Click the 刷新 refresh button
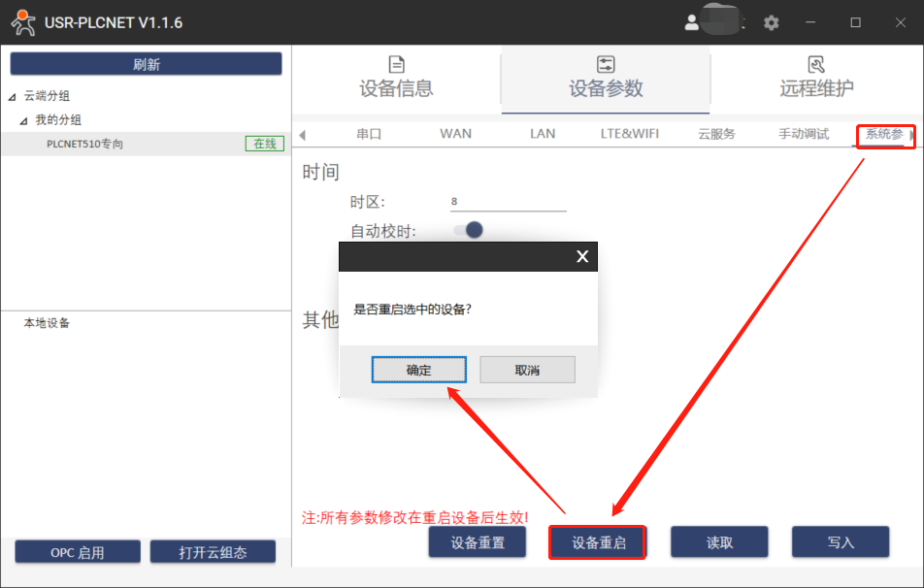The width and height of the screenshot is (924, 588). click(x=146, y=64)
